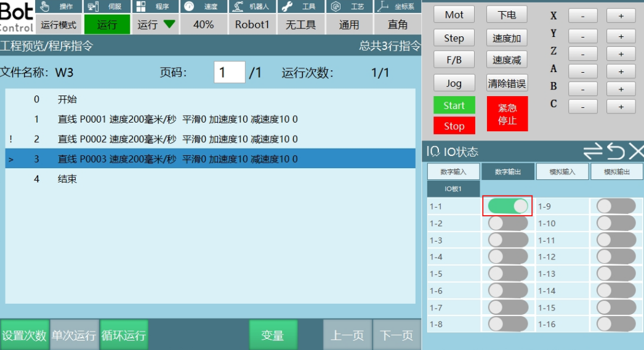Click Z axis minus jog button

pyautogui.click(x=583, y=54)
